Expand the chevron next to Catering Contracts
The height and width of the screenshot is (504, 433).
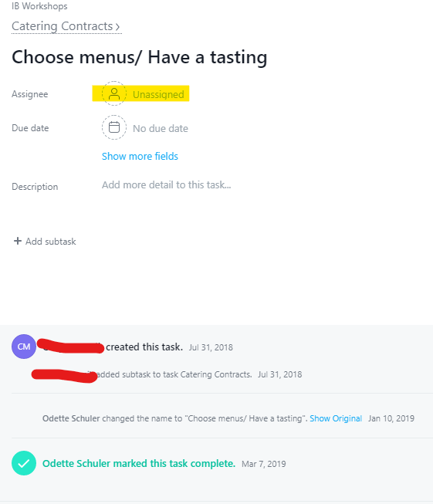pos(117,27)
